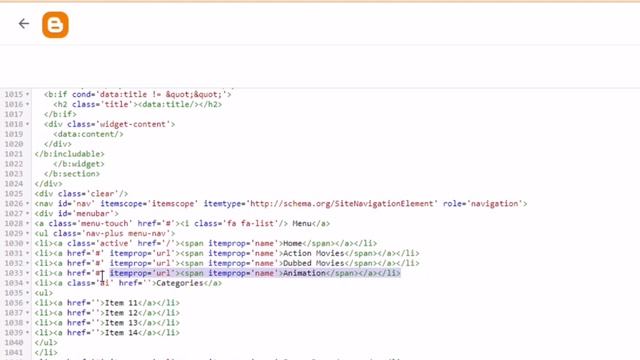Click the 'Home' span text
The image size is (640, 360).
292,243
